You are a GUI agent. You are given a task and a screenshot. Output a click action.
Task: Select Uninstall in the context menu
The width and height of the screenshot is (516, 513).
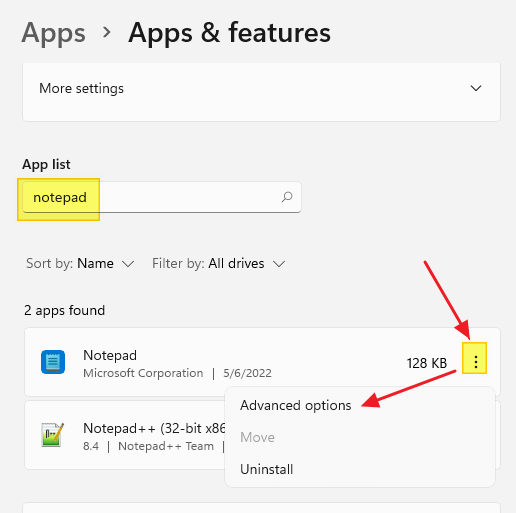[x=267, y=469]
